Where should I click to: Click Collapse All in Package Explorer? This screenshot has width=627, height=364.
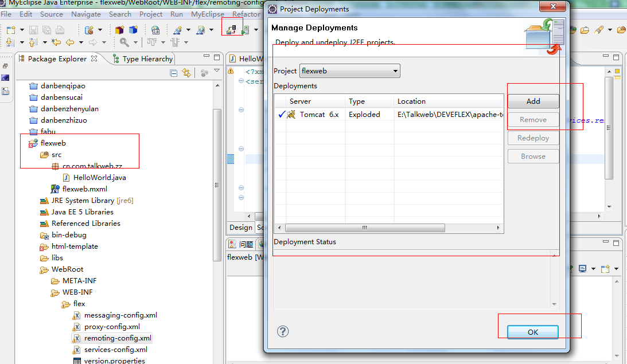click(174, 73)
